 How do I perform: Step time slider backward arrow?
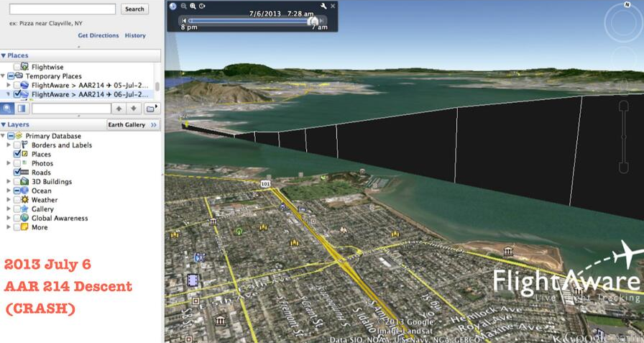point(185,21)
